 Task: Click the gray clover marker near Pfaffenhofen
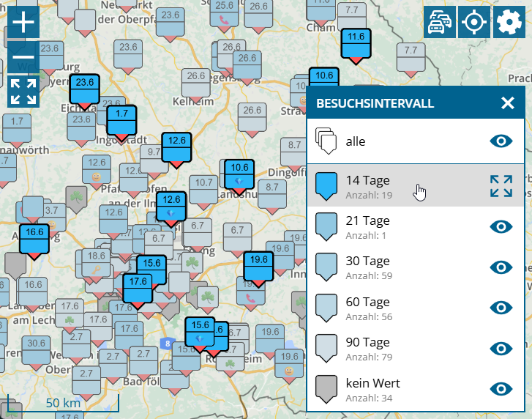(76, 199)
